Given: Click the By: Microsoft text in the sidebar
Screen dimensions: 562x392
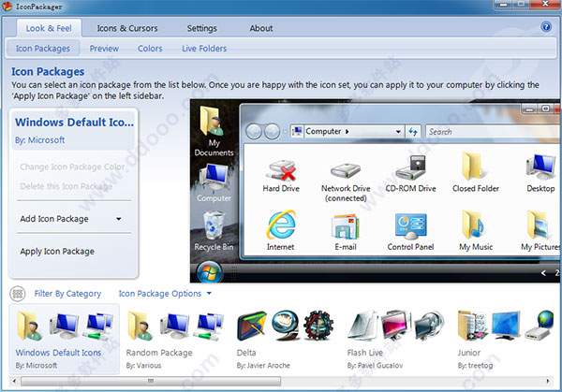Looking at the screenshot, I should (39, 140).
